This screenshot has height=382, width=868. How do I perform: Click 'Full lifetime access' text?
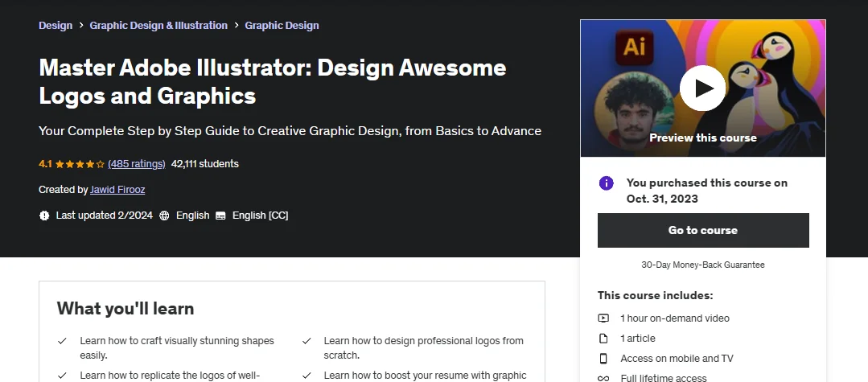click(663, 379)
